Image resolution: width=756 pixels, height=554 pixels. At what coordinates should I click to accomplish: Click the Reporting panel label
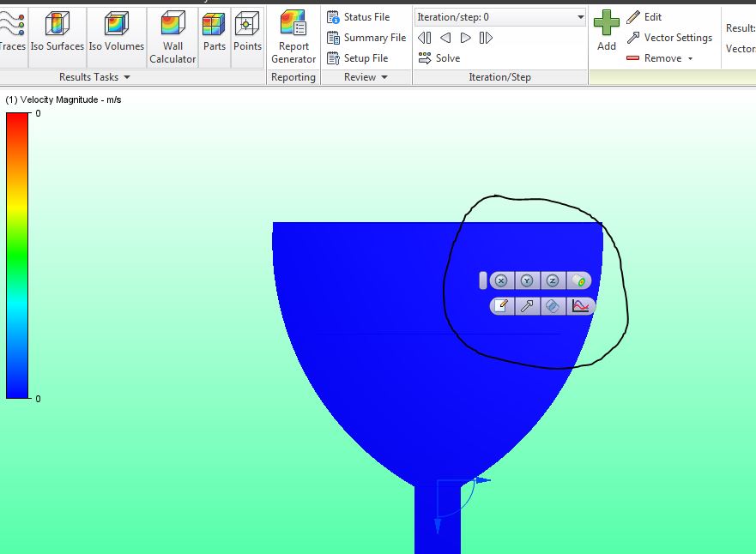(293, 77)
